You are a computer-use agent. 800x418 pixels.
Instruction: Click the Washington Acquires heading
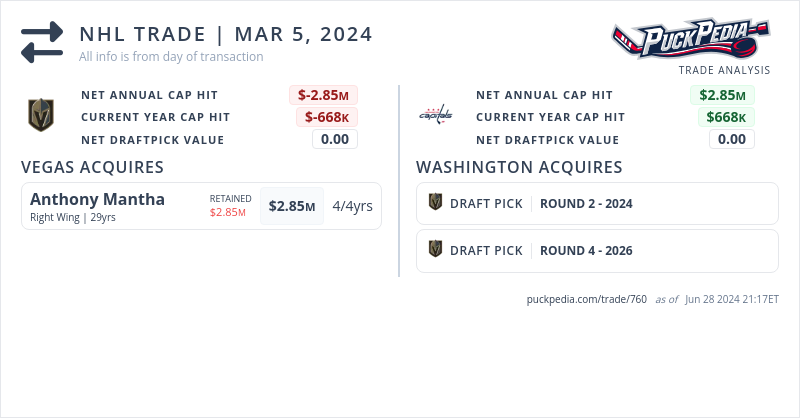coord(519,167)
